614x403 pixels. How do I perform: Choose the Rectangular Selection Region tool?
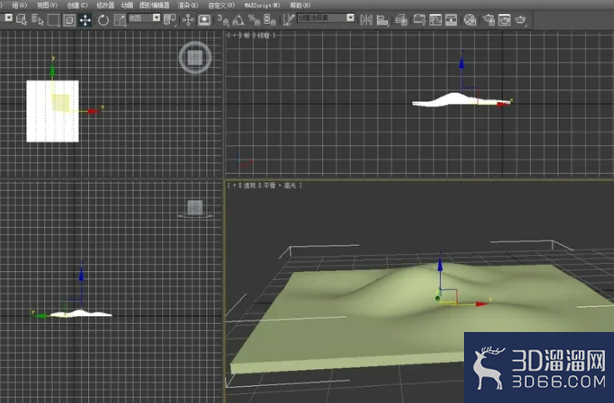tap(53, 20)
